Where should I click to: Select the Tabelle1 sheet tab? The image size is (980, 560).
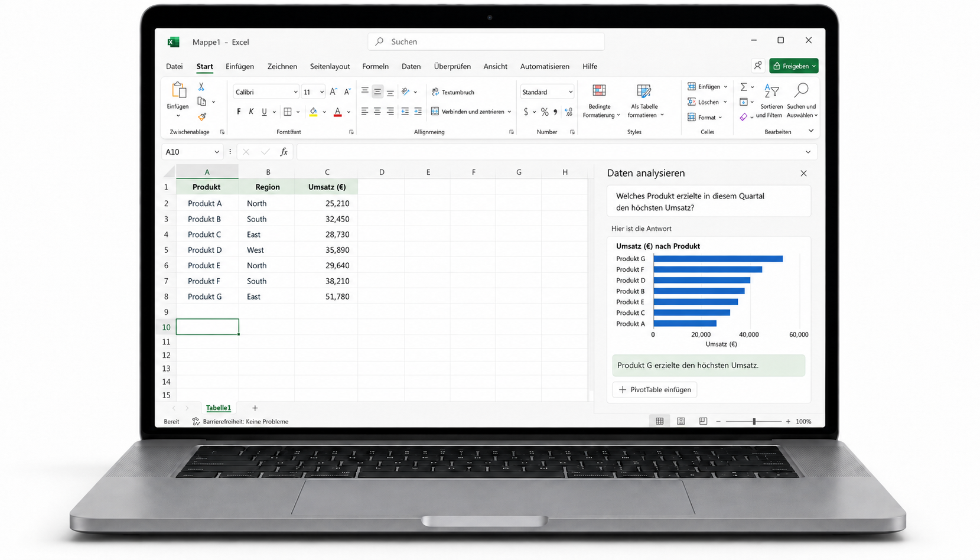[x=219, y=408]
